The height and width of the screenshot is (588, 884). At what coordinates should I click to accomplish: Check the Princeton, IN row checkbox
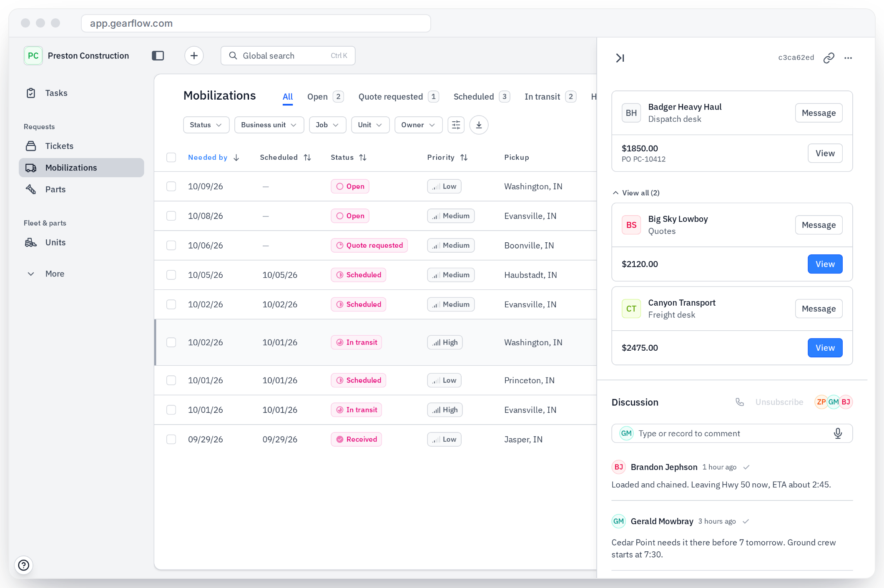point(171,380)
